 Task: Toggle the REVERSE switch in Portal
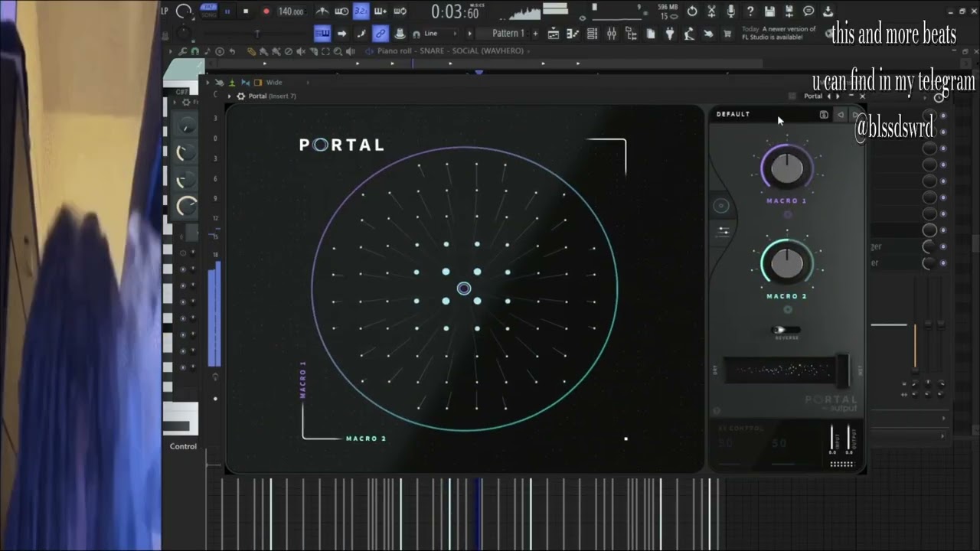(786, 331)
